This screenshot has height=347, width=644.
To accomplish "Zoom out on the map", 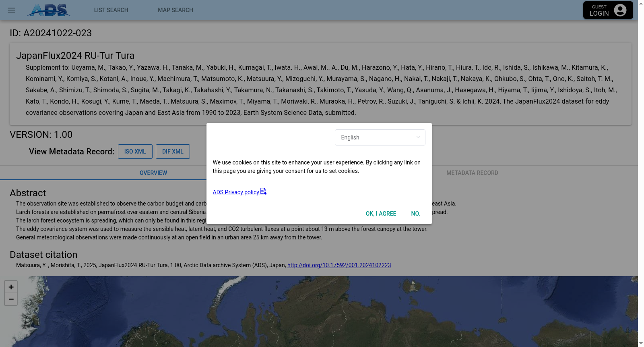I will tap(11, 299).
